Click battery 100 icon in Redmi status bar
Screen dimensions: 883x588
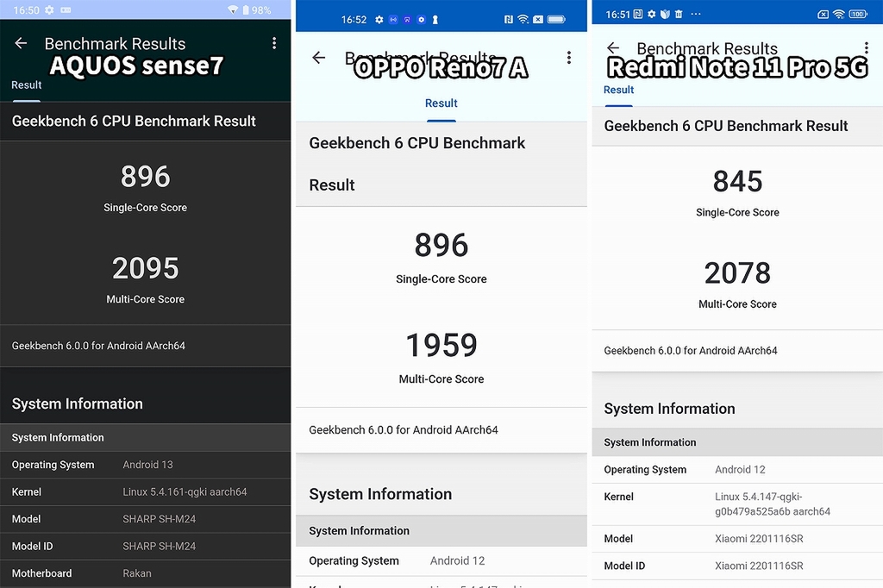858,14
